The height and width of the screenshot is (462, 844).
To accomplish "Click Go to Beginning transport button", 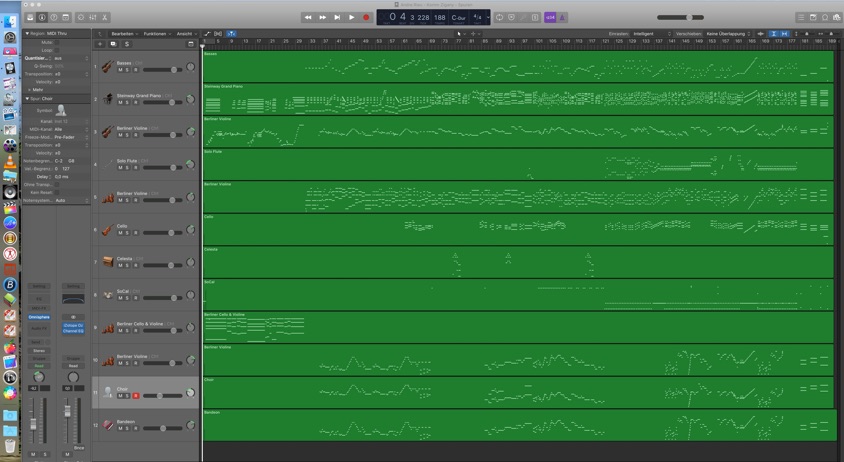I will tap(337, 17).
